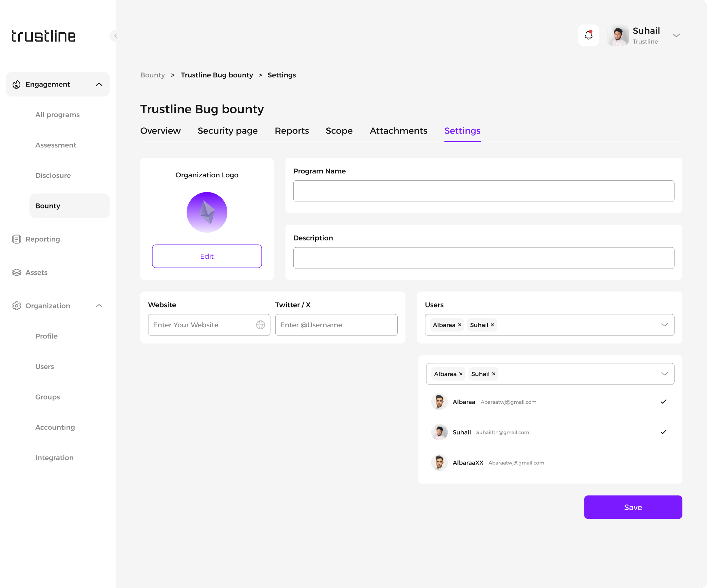Collapse the sidebar with arrow icon
This screenshot has height=588, width=707.
coord(115,36)
